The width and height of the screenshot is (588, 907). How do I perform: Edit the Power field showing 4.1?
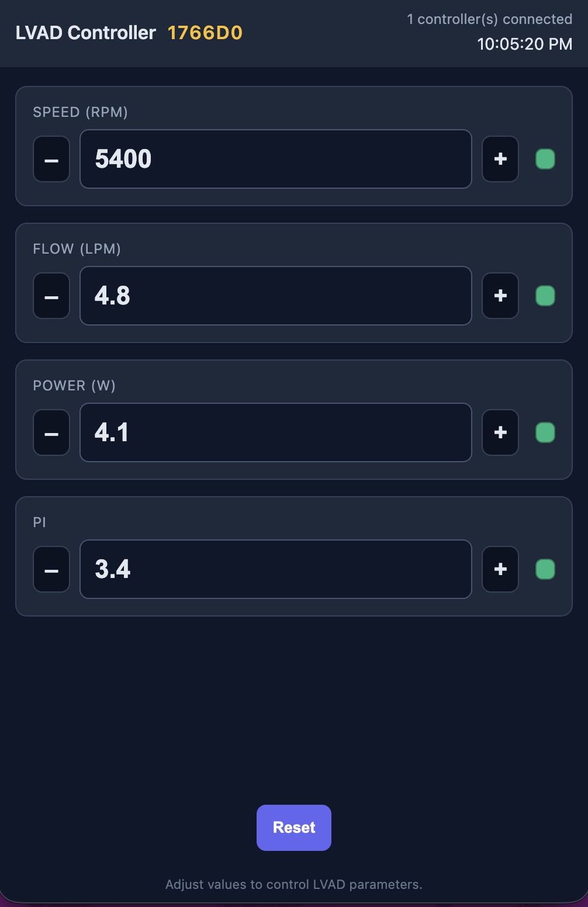tap(276, 432)
